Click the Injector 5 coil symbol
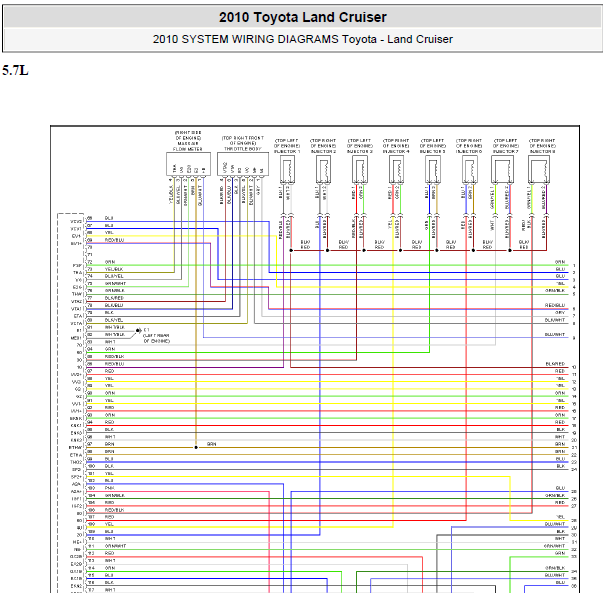The image size is (603, 593). (x=433, y=169)
